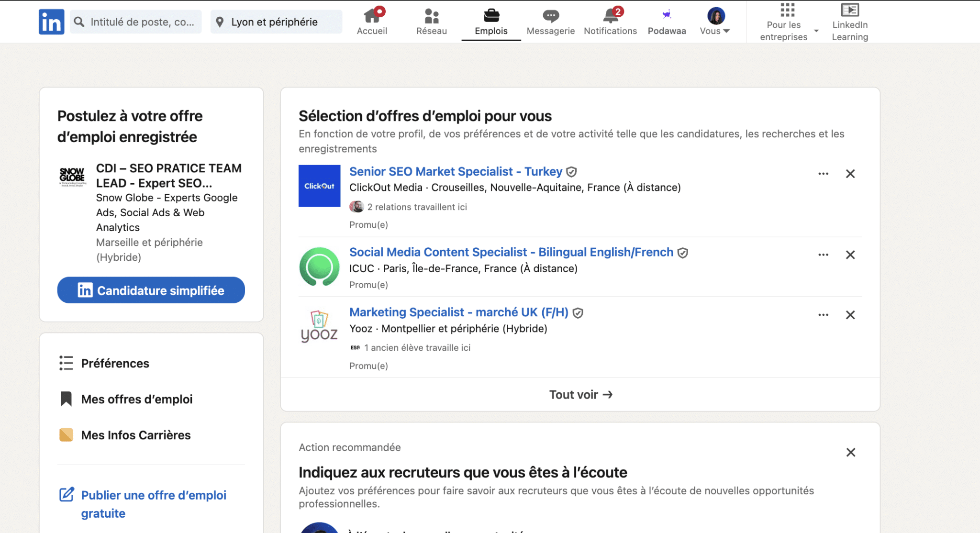Click the ClickOut Media logo

click(x=319, y=186)
